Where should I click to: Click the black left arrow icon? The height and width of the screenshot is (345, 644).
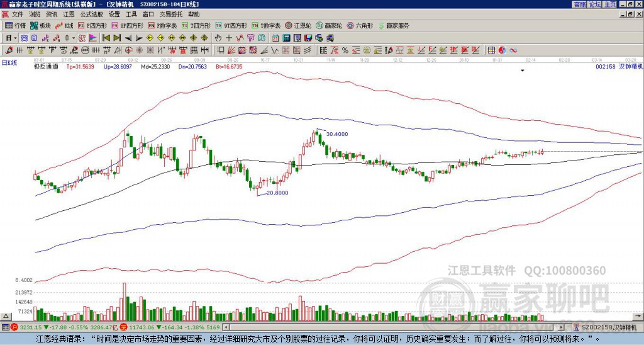(128, 38)
